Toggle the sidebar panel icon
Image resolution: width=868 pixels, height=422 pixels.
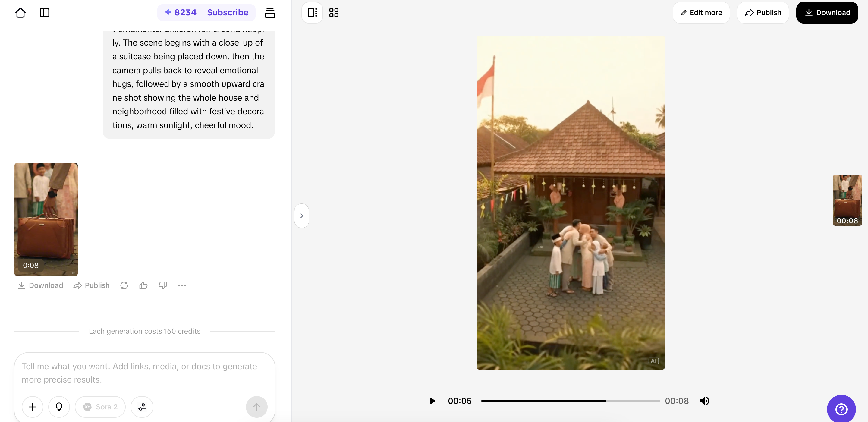coord(45,13)
